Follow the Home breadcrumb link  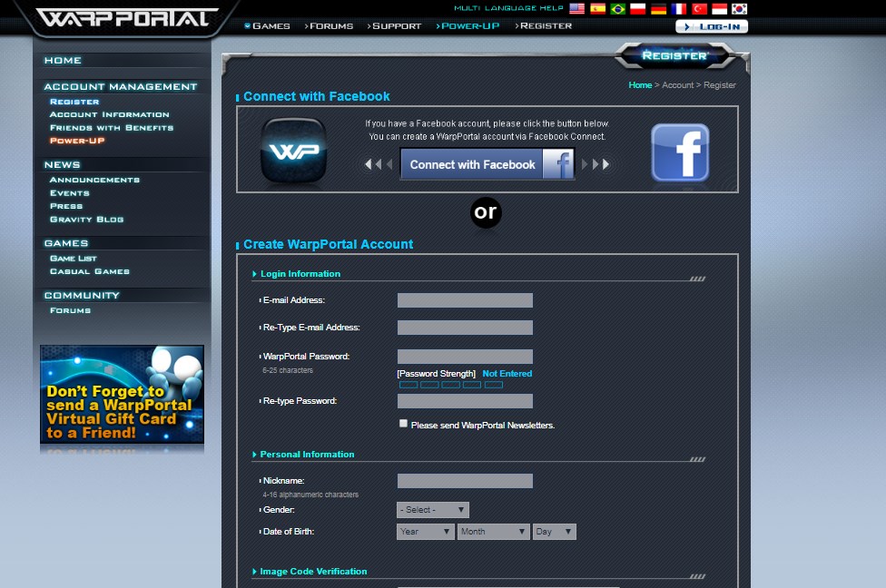pyautogui.click(x=641, y=84)
